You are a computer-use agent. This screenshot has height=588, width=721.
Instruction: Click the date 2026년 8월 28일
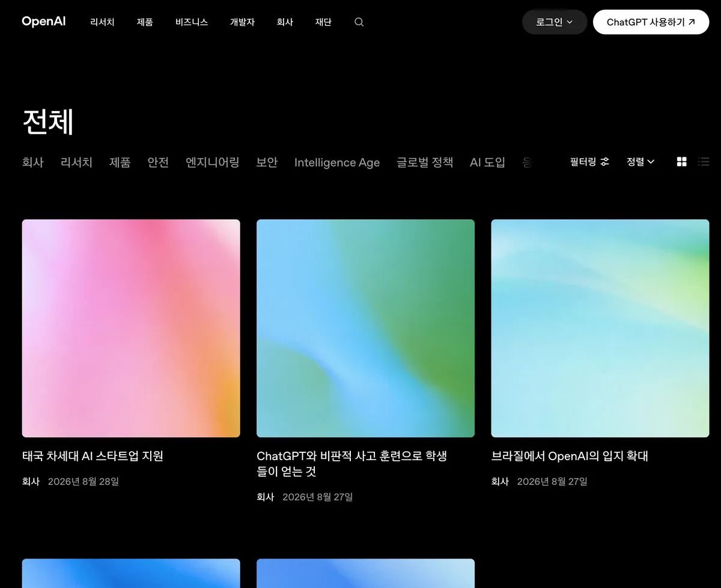point(84,481)
